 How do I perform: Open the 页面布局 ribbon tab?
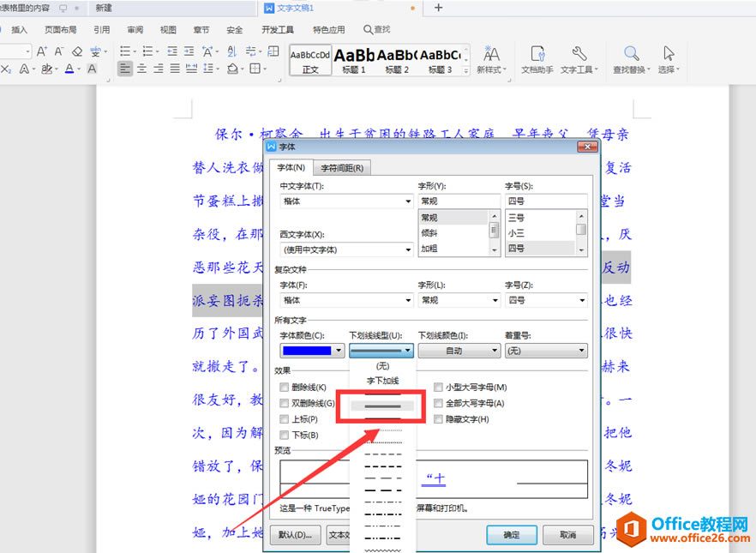(x=61, y=28)
